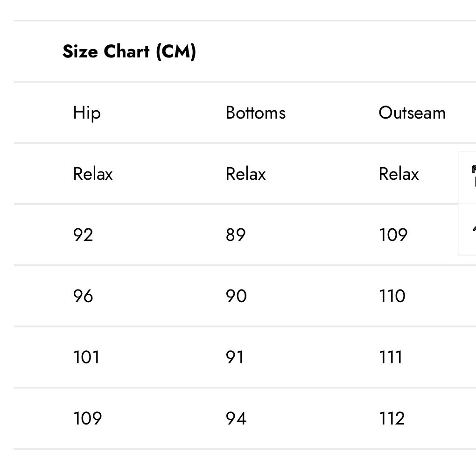Select the Relax cell under Hip
This screenshot has width=476, height=460.
(x=93, y=174)
